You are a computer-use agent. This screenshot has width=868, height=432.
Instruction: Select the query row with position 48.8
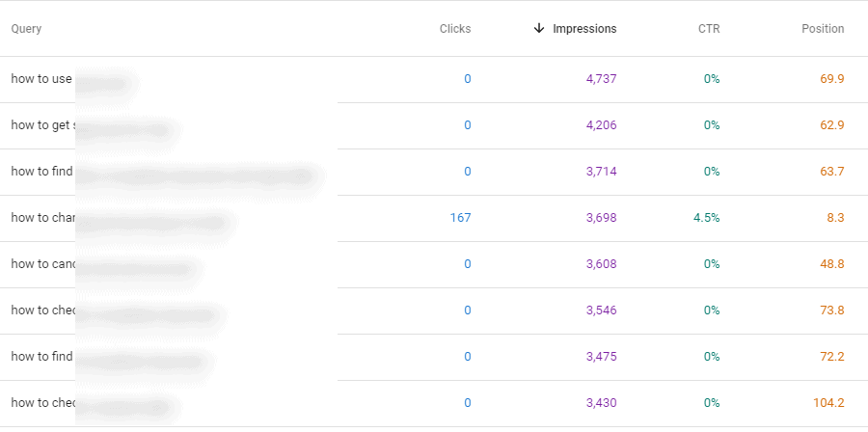coord(434,264)
